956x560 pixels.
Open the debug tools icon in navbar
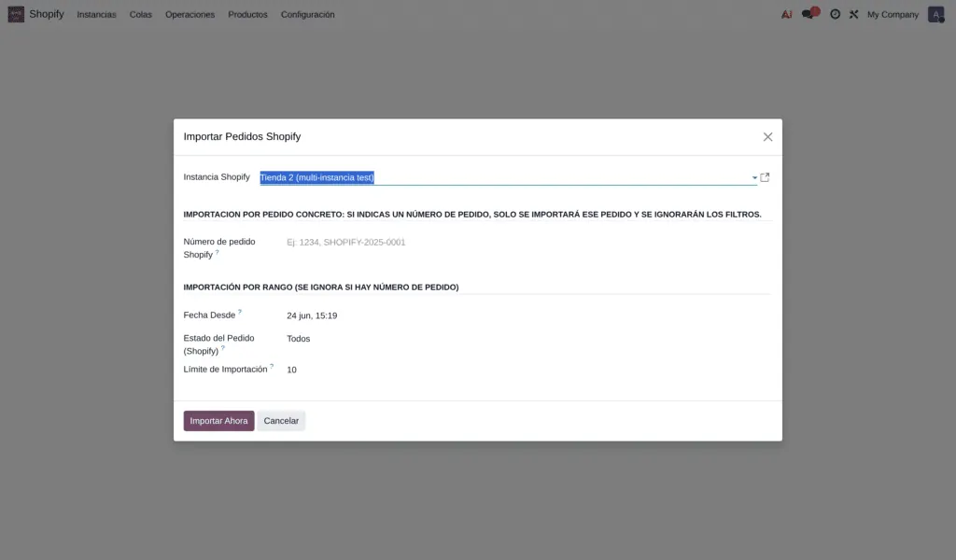coord(853,14)
